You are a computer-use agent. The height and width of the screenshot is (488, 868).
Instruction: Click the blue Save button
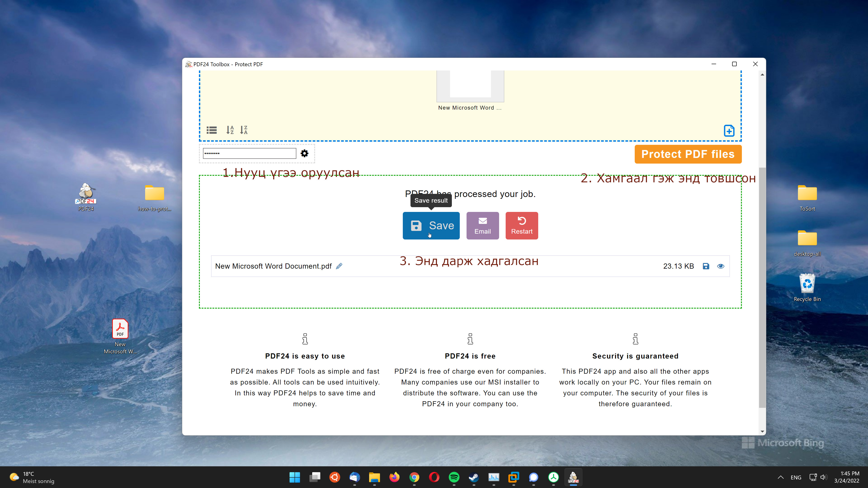pos(431,226)
